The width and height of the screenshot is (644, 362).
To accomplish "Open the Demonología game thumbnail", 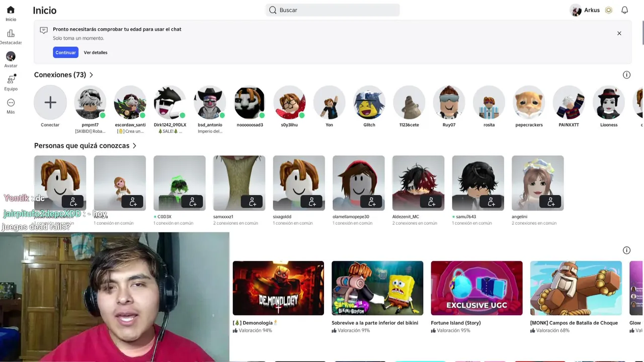I will (x=278, y=288).
